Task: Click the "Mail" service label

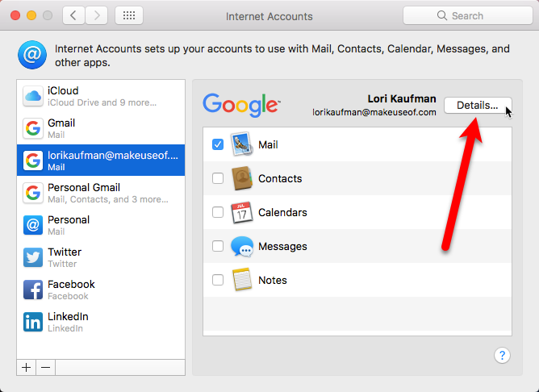Action: point(268,144)
